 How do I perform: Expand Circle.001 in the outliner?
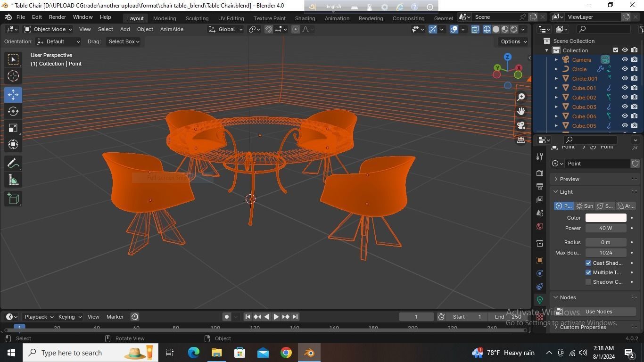(x=556, y=79)
